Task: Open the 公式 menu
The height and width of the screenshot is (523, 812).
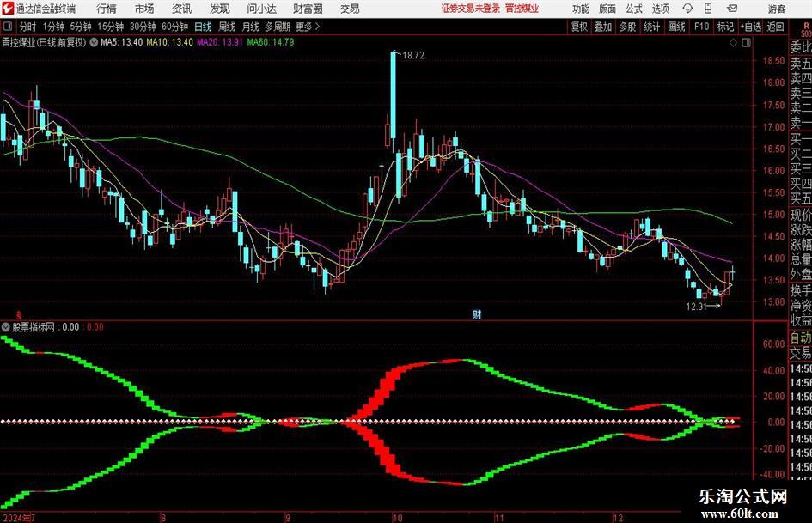Action: click(633, 9)
